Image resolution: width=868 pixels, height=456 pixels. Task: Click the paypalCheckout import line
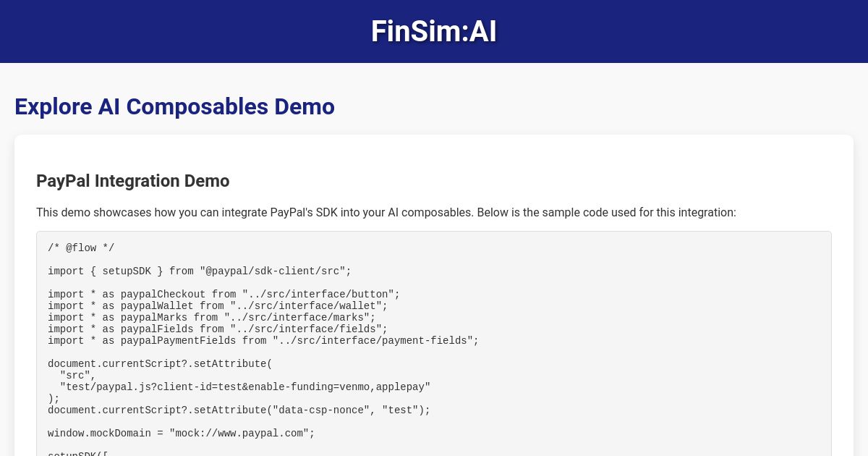coord(224,295)
